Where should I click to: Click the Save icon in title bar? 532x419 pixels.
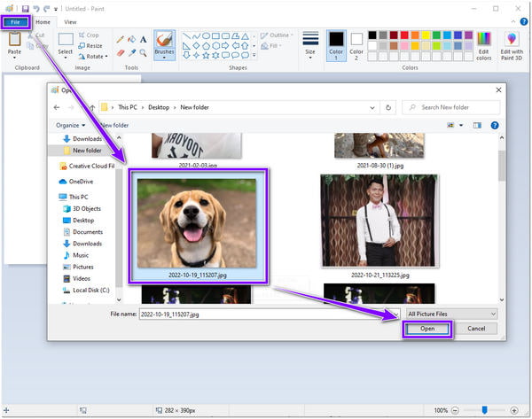pos(25,9)
